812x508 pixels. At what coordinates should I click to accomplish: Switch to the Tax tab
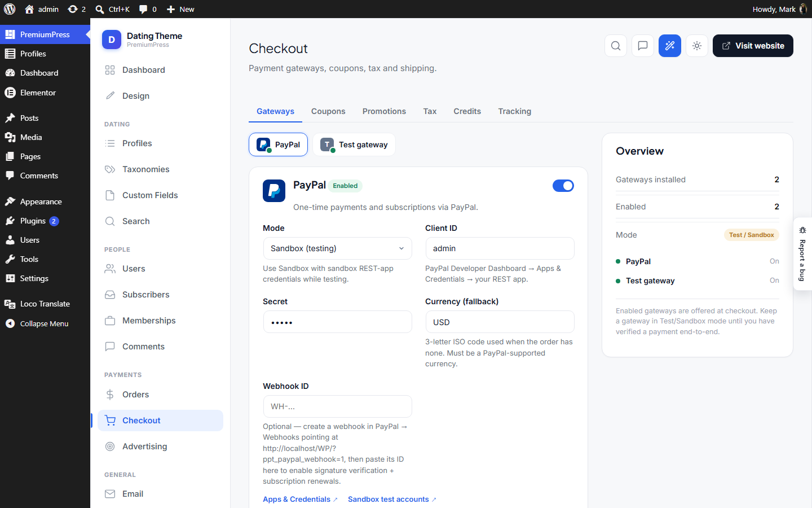coord(430,111)
